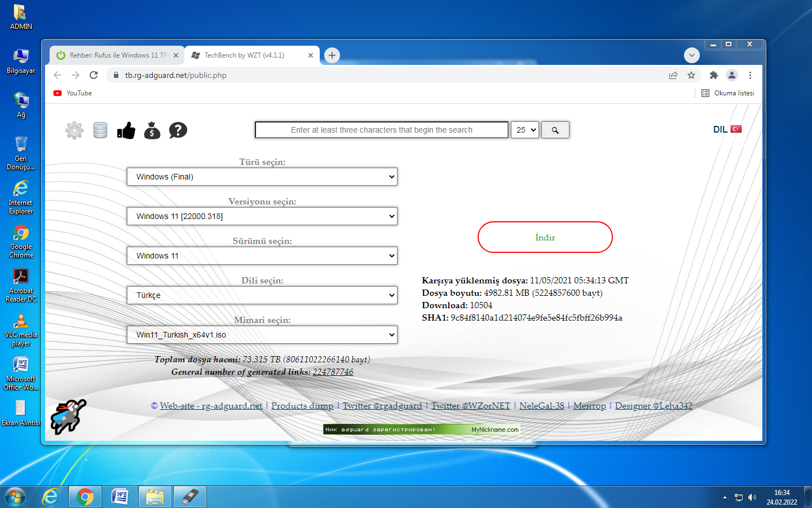Click the Chrome taskbar icon
This screenshot has width=812, height=508.
click(85, 497)
